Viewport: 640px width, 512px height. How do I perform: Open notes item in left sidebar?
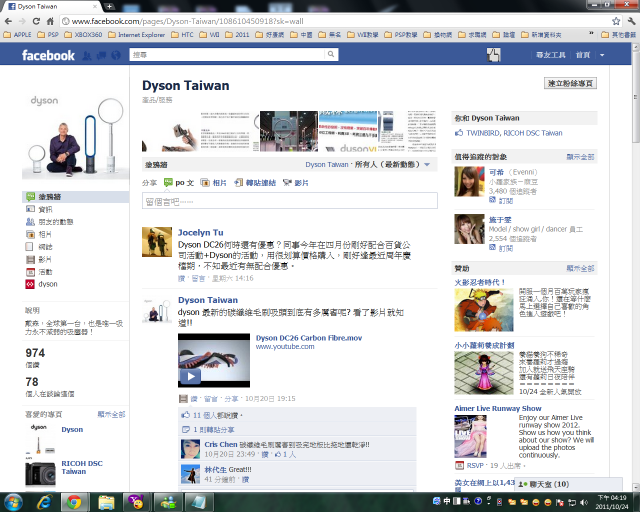(x=39, y=247)
